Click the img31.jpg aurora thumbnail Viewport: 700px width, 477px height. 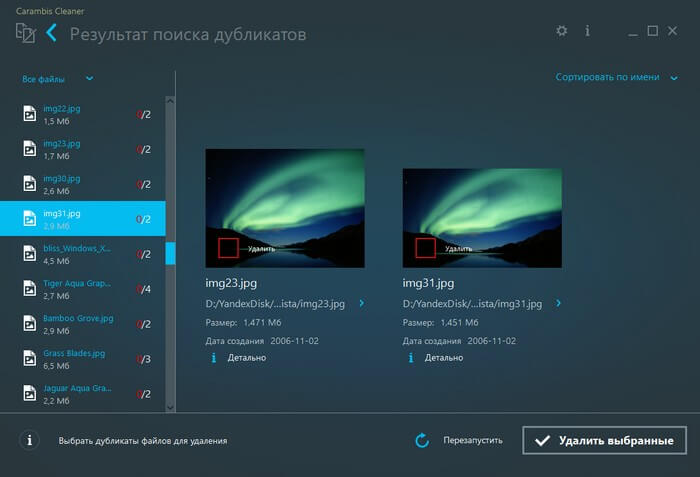point(482,218)
